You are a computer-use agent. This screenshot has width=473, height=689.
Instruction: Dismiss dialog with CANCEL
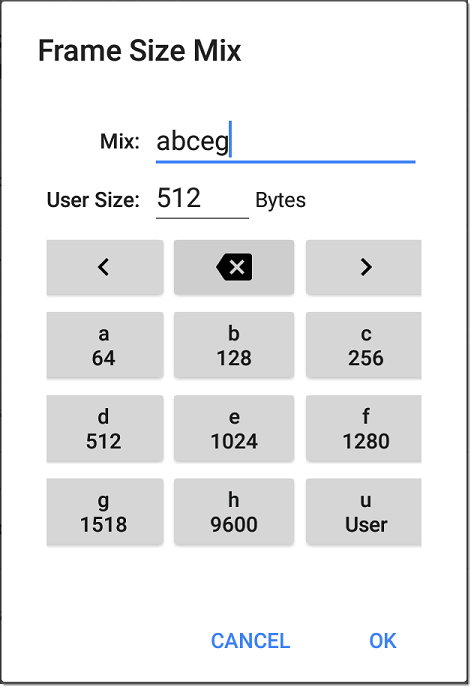point(251,641)
